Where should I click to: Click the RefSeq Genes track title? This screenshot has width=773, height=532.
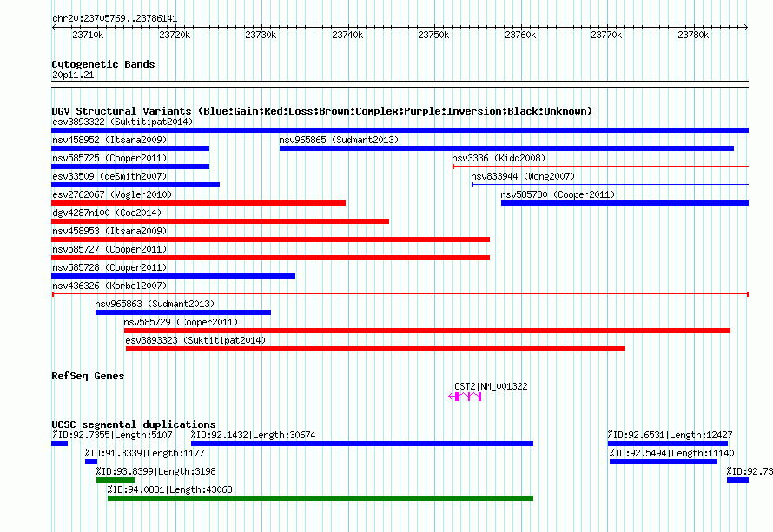coord(88,376)
